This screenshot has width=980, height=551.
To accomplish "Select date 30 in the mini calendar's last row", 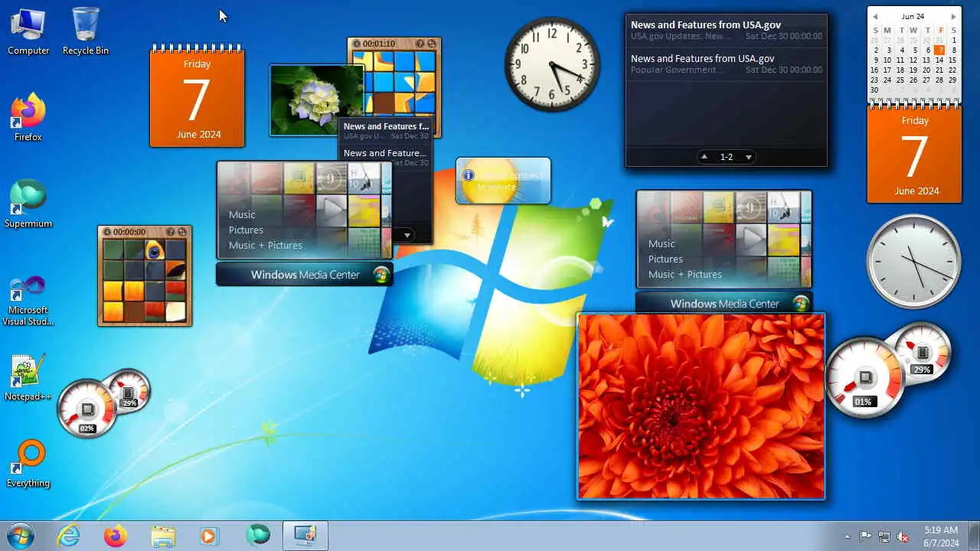I will point(874,90).
